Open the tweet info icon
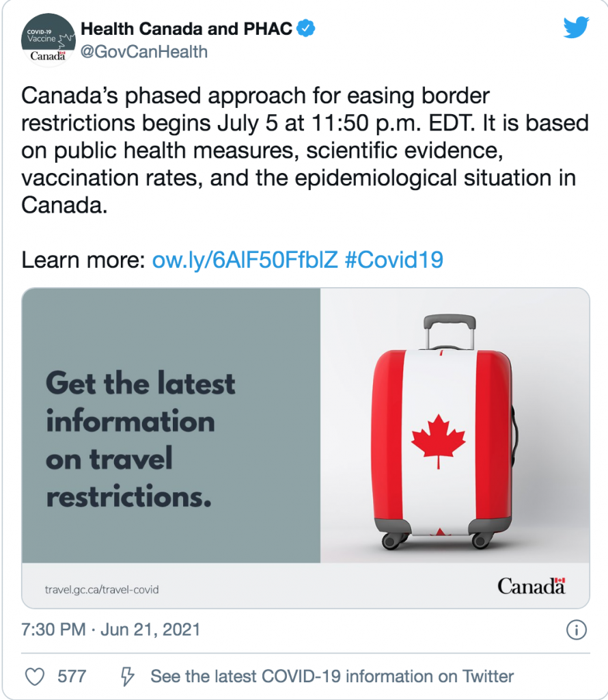 point(577,630)
